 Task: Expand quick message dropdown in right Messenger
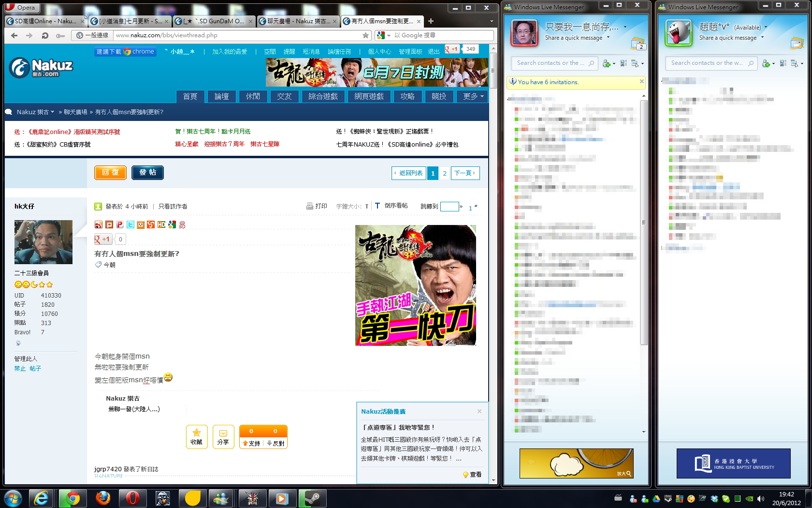point(762,37)
